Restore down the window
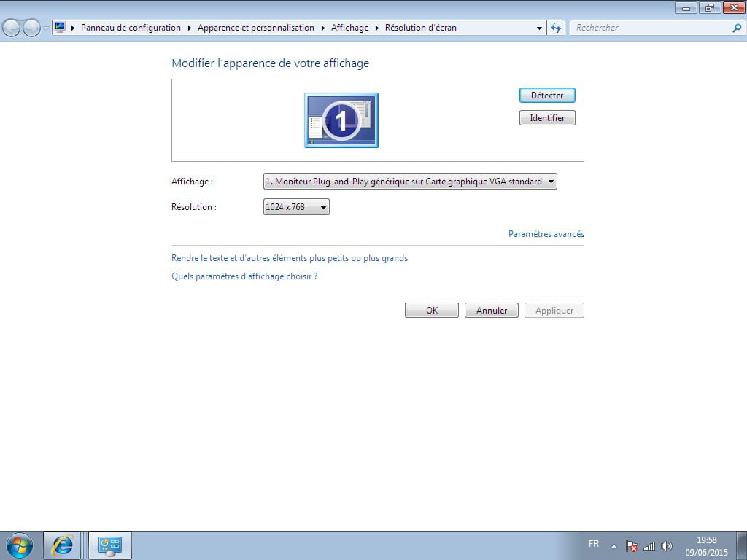This screenshot has width=747, height=560. tap(710, 7)
